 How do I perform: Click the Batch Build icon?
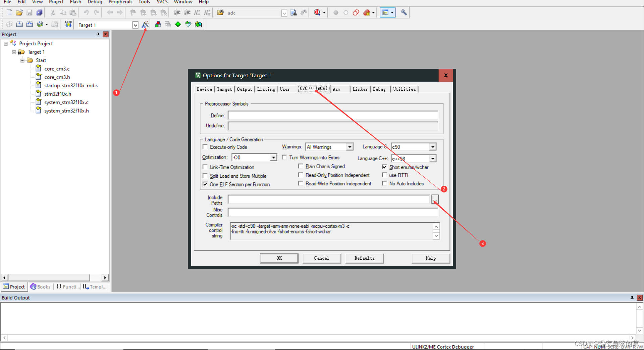(x=40, y=24)
